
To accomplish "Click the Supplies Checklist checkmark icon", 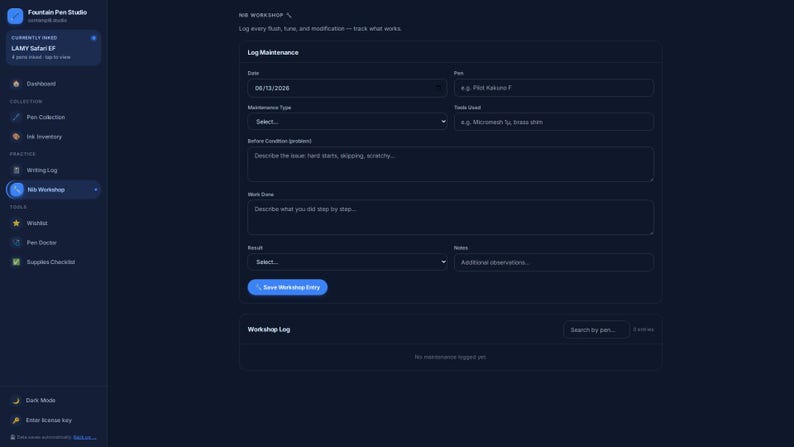I will [16, 262].
